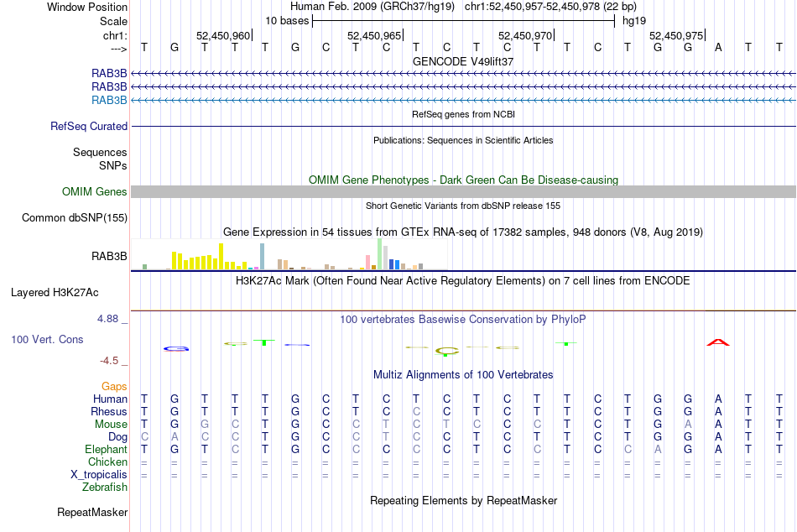
Task: Select the X_tropicalis alignment row label
Action: [x=99, y=475]
